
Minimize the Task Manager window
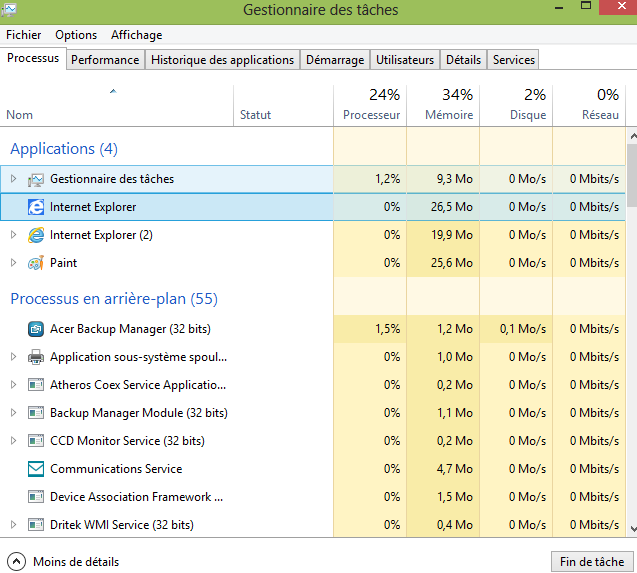[x=559, y=7]
